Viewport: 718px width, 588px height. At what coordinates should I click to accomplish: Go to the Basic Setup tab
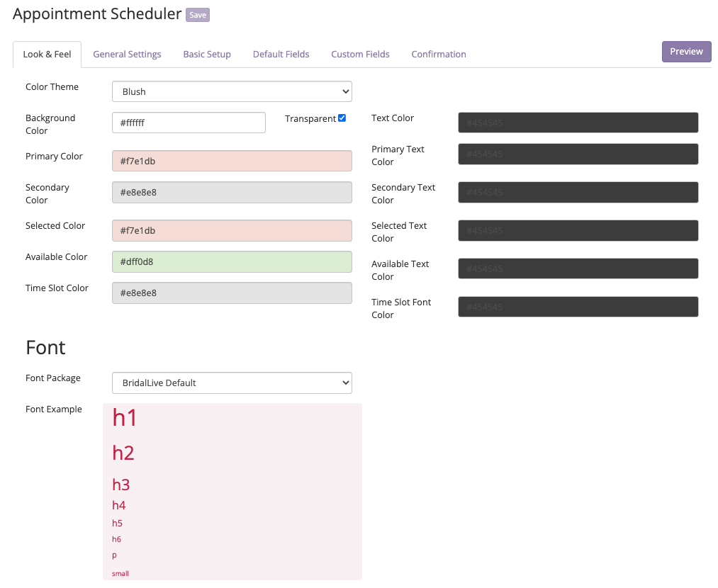pos(207,55)
